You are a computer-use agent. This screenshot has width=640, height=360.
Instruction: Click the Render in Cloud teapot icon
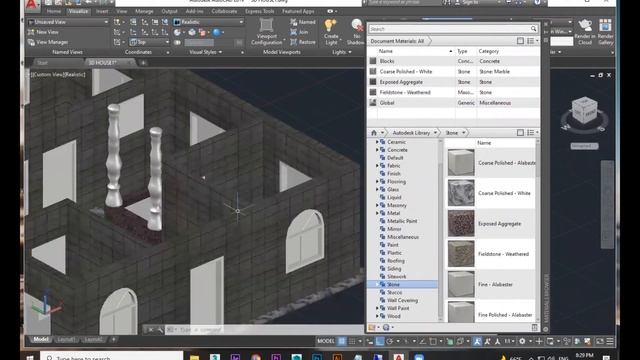click(x=585, y=25)
